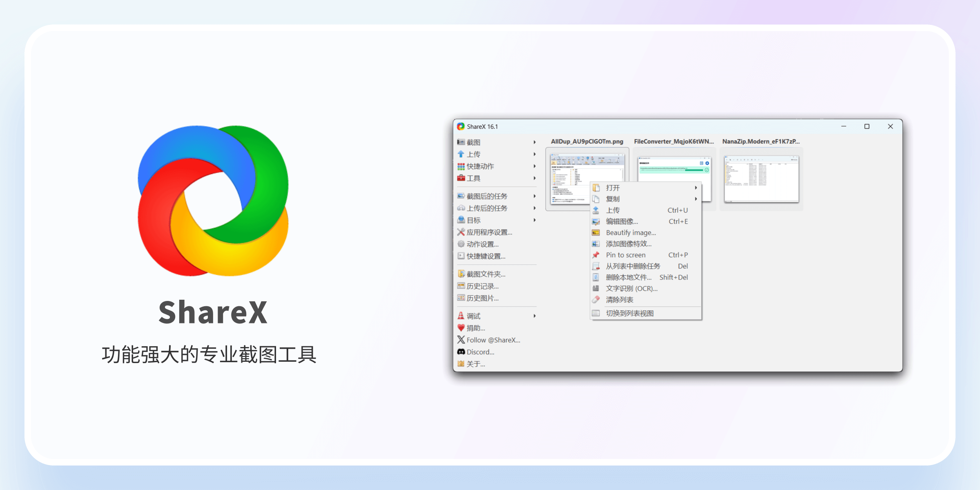Click the X logo beside Follow @ShareX
980x490 pixels.
pos(461,340)
